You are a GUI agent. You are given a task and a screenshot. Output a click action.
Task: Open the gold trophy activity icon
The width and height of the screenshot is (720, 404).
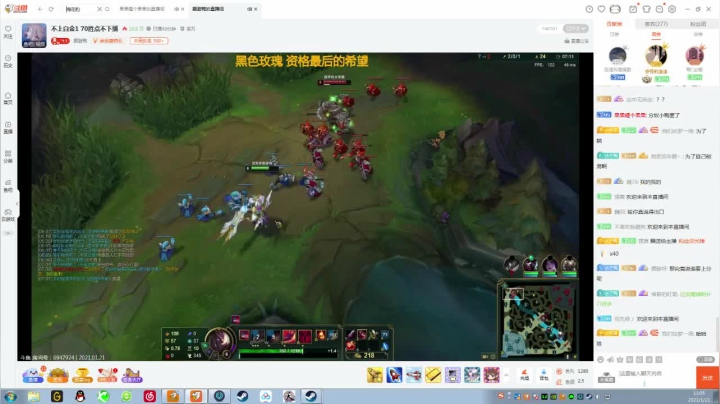point(83,375)
